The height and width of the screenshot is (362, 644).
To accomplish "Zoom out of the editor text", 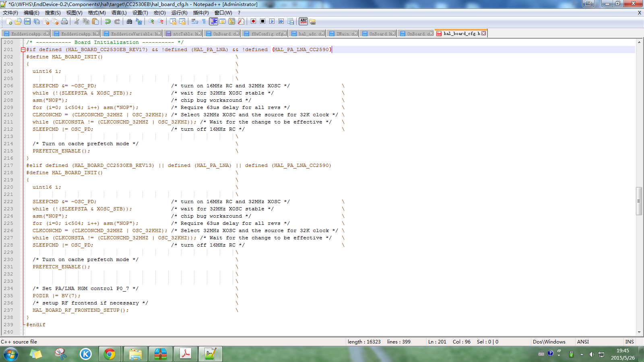I will 161,21.
